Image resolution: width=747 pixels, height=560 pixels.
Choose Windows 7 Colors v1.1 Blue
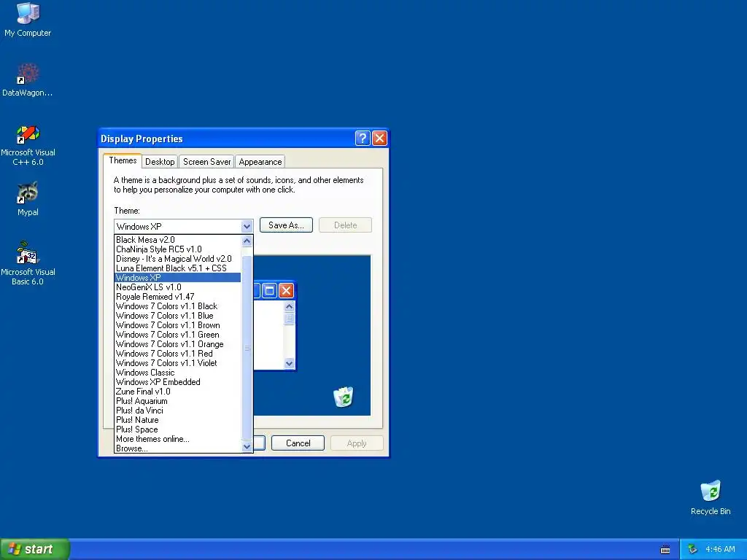pyautogui.click(x=178, y=316)
